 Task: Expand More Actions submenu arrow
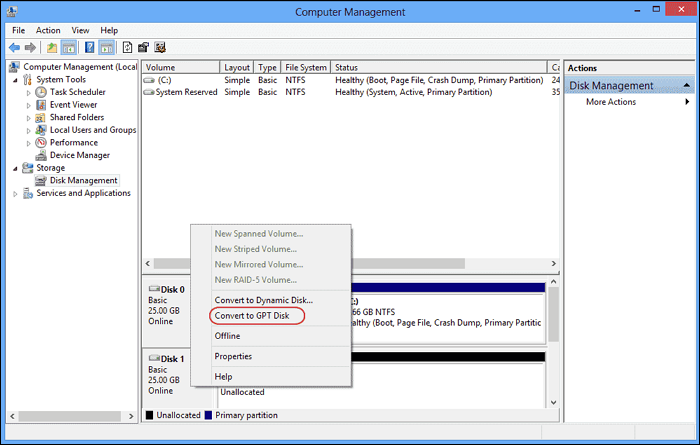(x=687, y=102)
